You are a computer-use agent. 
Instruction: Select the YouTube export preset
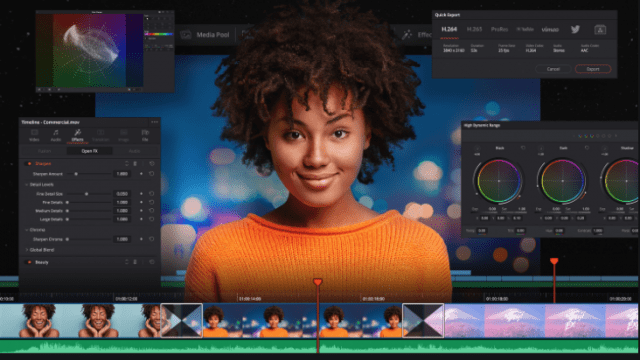(525, 29)
